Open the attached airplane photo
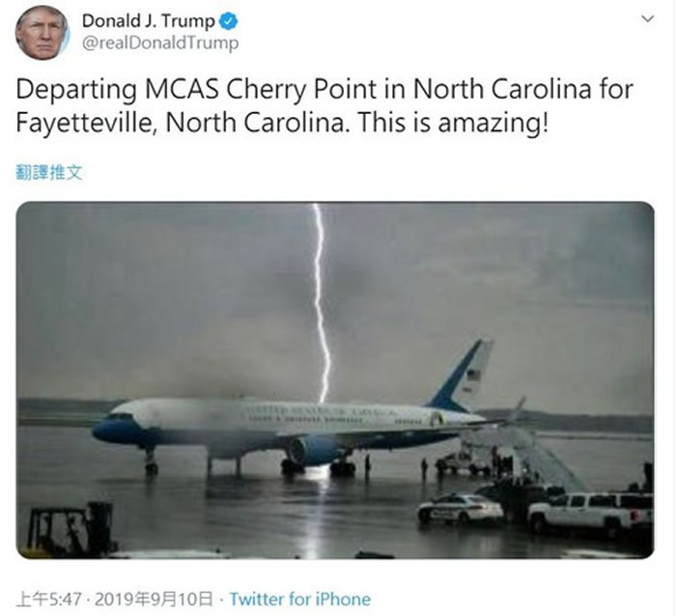Screen dimensions: 676x616 335,379
